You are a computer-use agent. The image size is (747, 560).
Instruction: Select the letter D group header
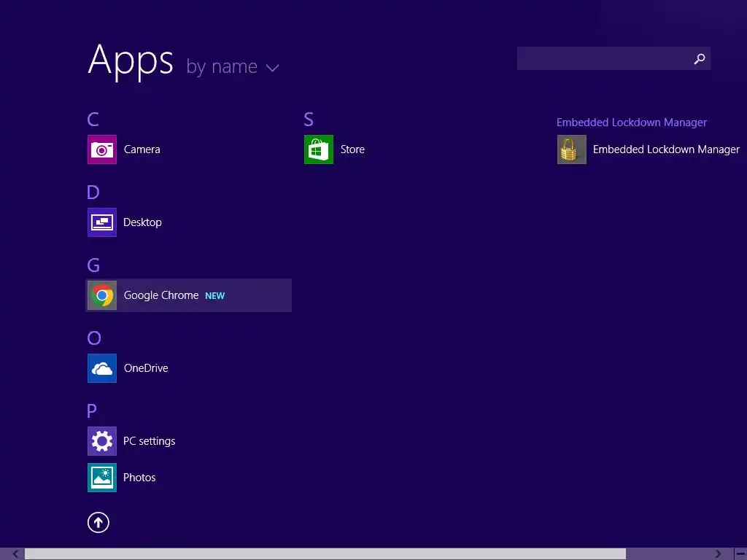93,192
